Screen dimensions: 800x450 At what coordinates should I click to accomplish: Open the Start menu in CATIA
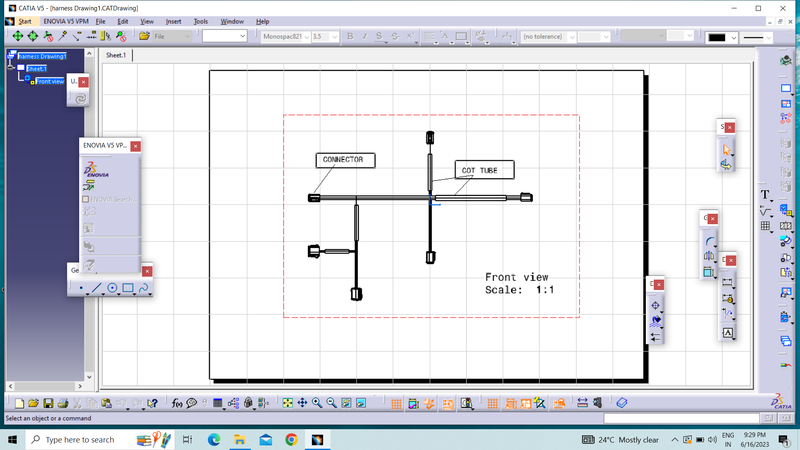(24, 21)
